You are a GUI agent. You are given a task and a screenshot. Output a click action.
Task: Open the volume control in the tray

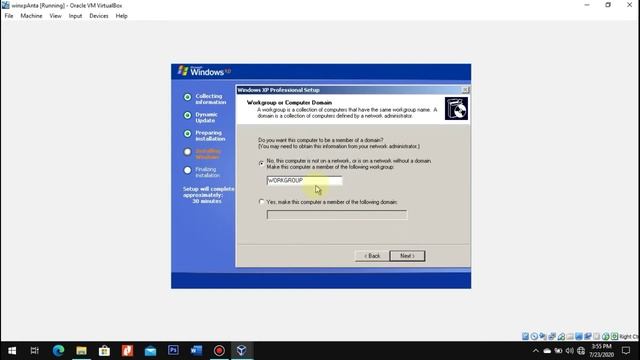[x=570, y=351]
